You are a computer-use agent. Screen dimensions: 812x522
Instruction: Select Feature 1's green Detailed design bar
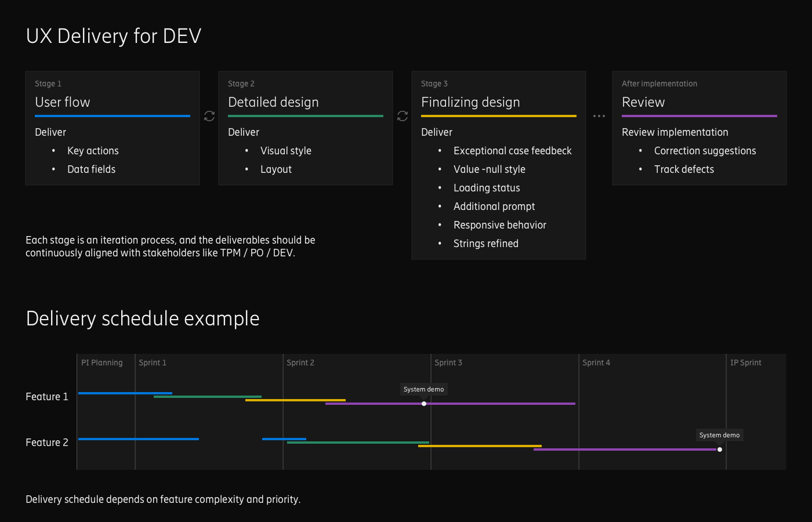(208, 397)
